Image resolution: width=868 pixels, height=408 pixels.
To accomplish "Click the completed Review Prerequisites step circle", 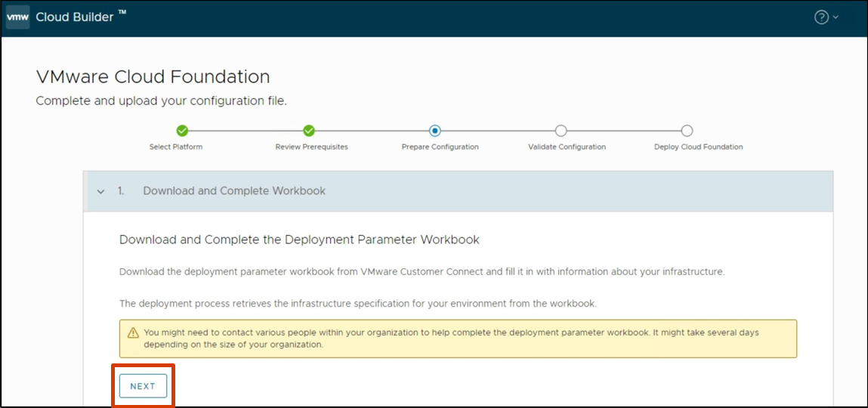I will click(309, 131).
